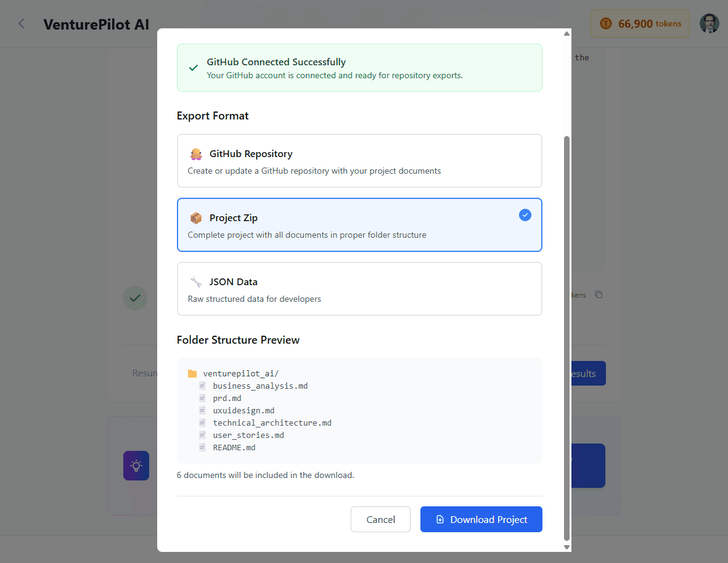Viewport: 728px width, 563px height.
Task: Click the green completed step circle
Action: coord(135,298)
